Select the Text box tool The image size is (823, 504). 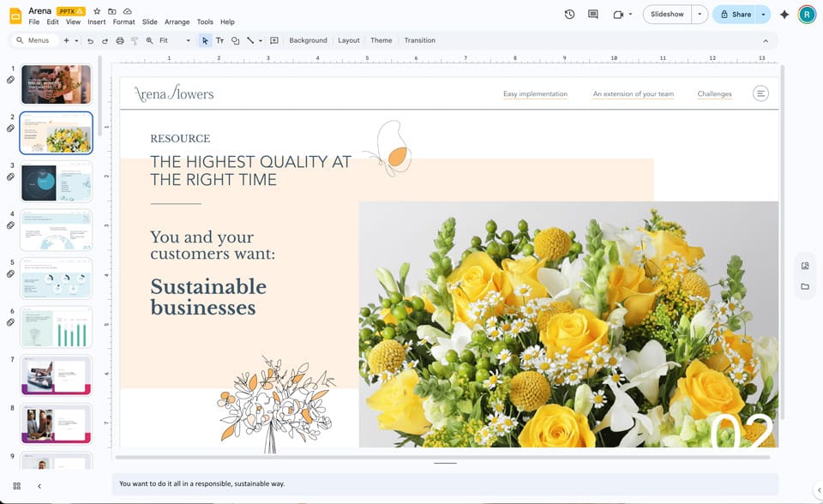coord(219,40)
